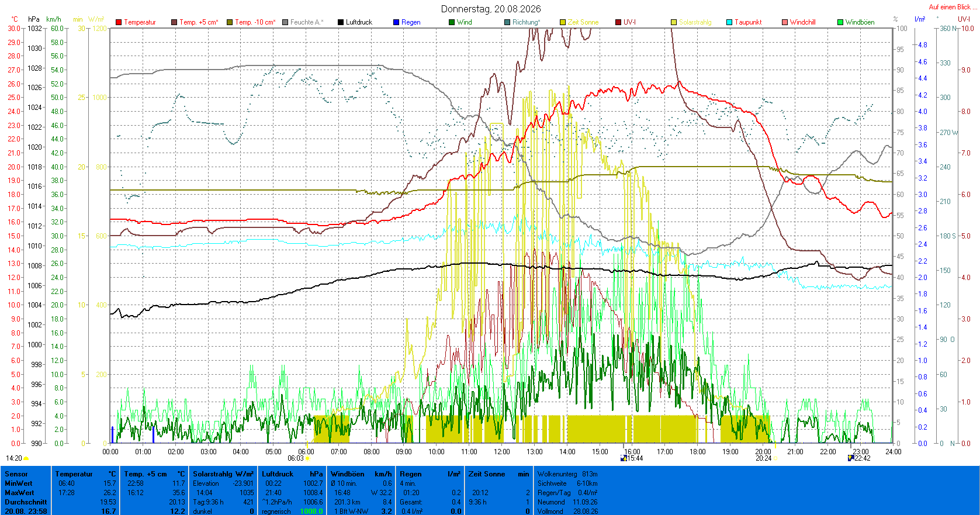Click the black Luftdruck legend square
Image resolution: width=980 pixels, height=515 pixels.
point(341,22)
